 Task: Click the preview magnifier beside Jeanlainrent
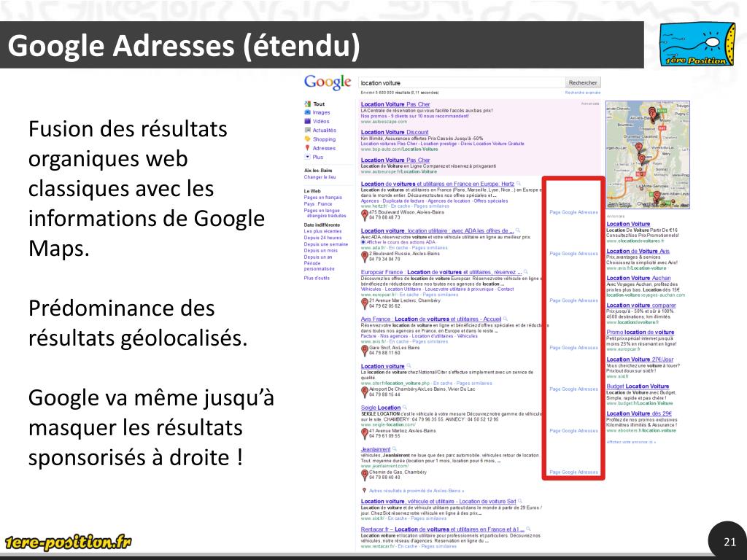395,449
